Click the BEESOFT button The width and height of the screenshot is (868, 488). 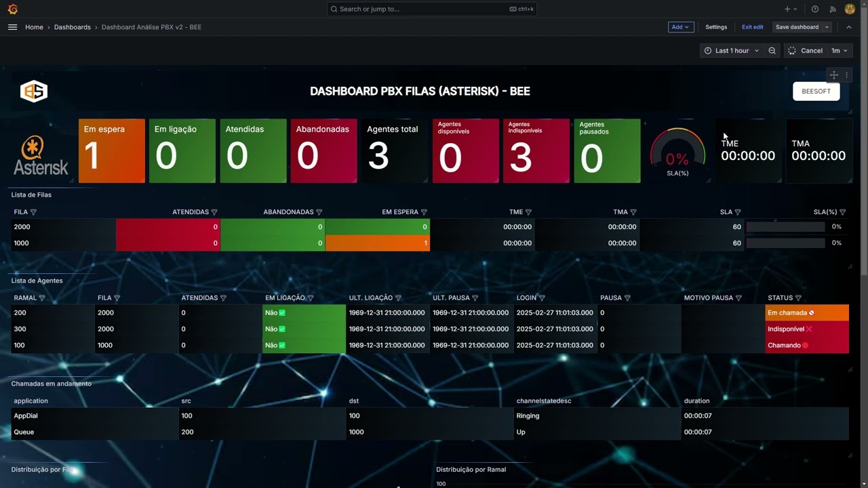point(816,91)
